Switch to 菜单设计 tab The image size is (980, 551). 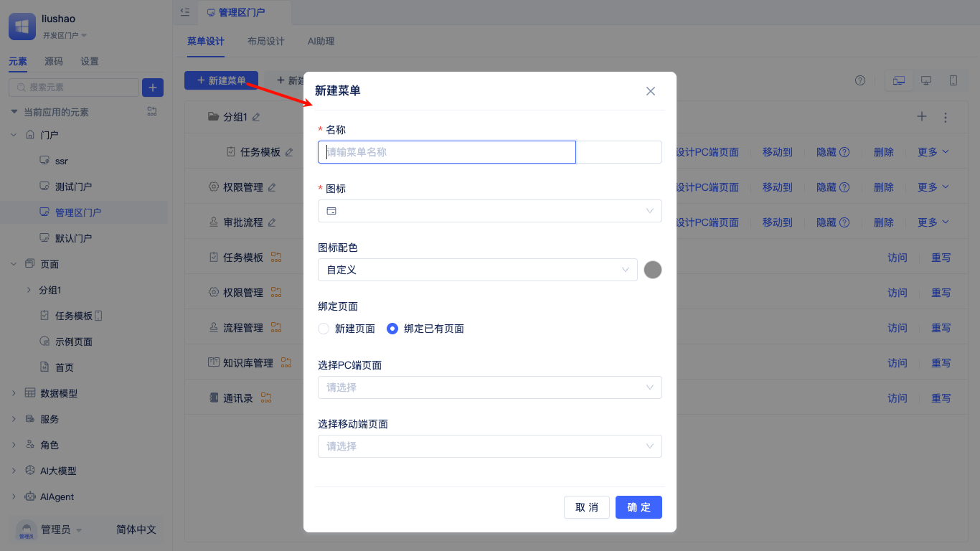[x=206, y=42]
